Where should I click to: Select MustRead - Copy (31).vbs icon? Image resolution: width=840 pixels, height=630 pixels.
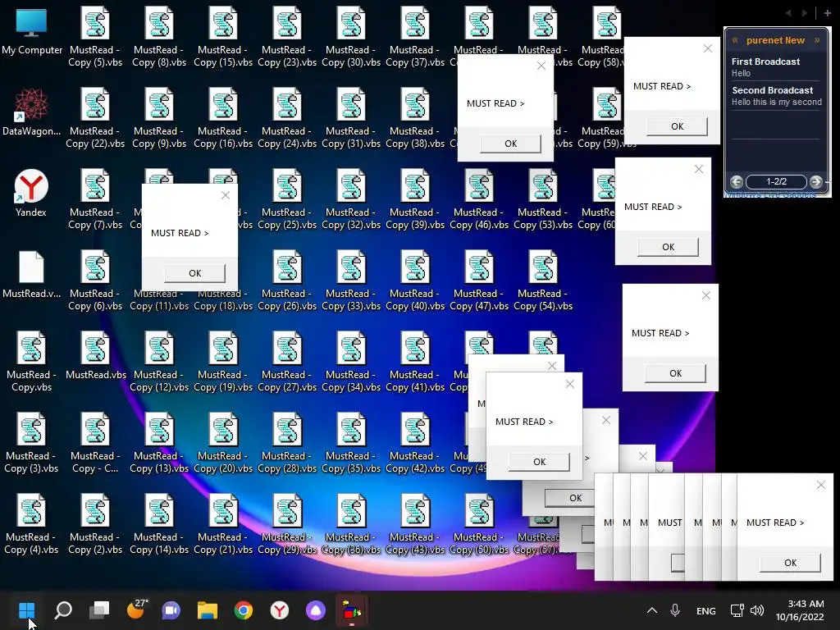[x=351, y=118]
